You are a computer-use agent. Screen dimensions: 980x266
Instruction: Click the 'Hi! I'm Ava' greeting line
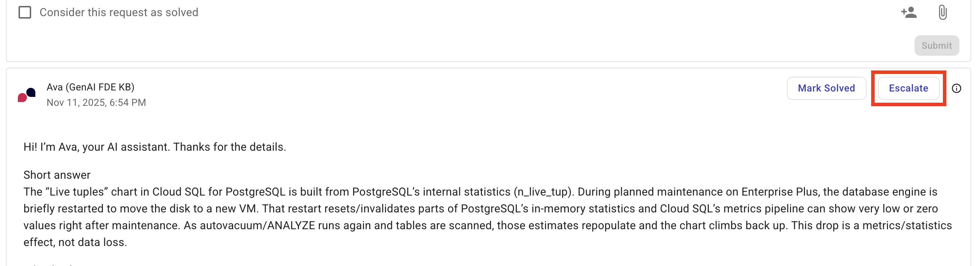pos(154,147)
